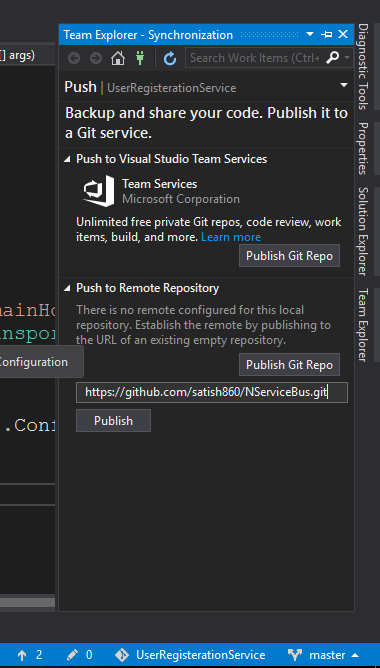Image resolution: width=380 pixels, height=668 pixels.
Task: Click the Configuration tooltip label
Action: (34, 362)
